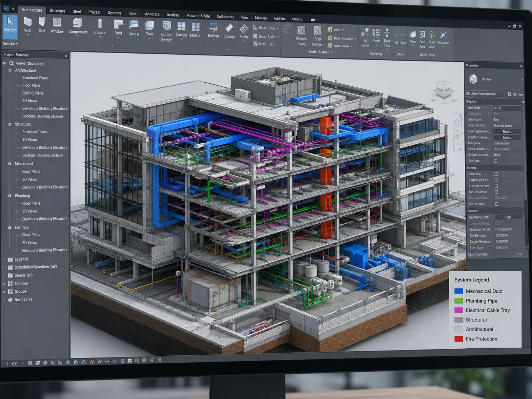Click the Schedules/Quantities icon
The height and width of the screenshot is (399, 532).
(10, 267)
